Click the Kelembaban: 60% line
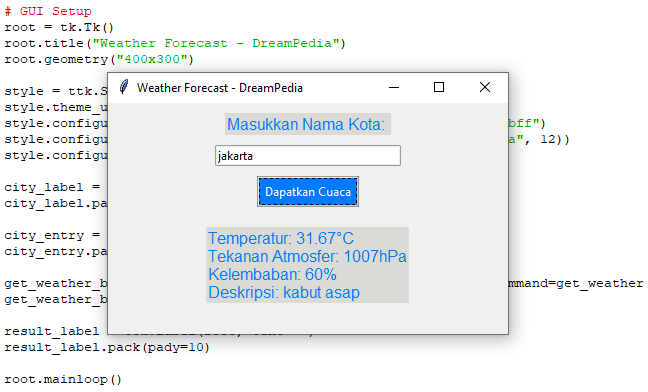The height and width of the screenshot is (392, 648). 272,274
